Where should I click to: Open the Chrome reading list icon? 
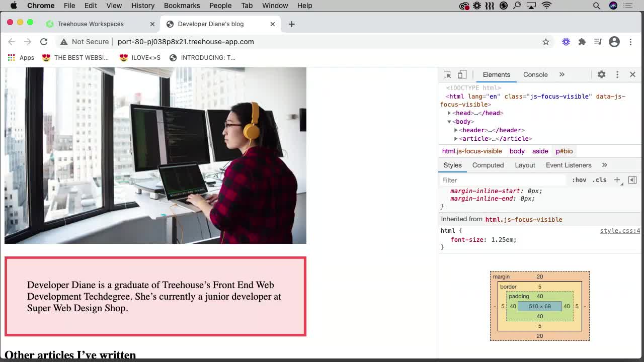[x=598, y=42]
